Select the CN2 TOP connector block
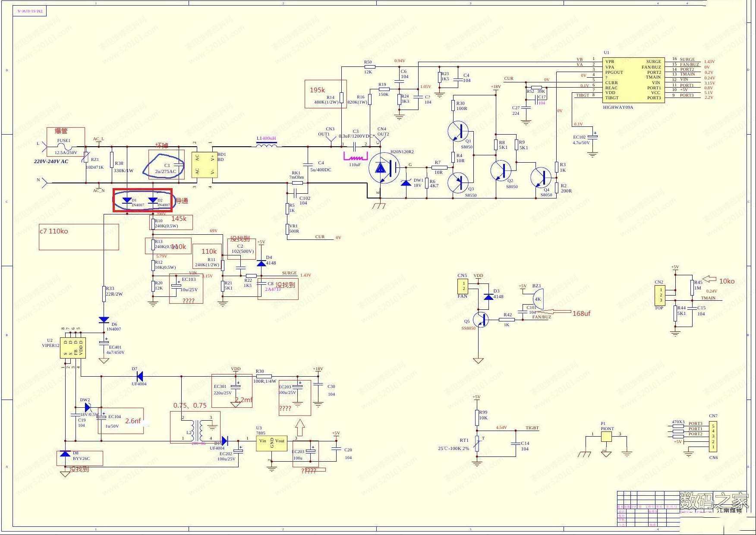Screen dimensions: 756x535 pos(660,296)
